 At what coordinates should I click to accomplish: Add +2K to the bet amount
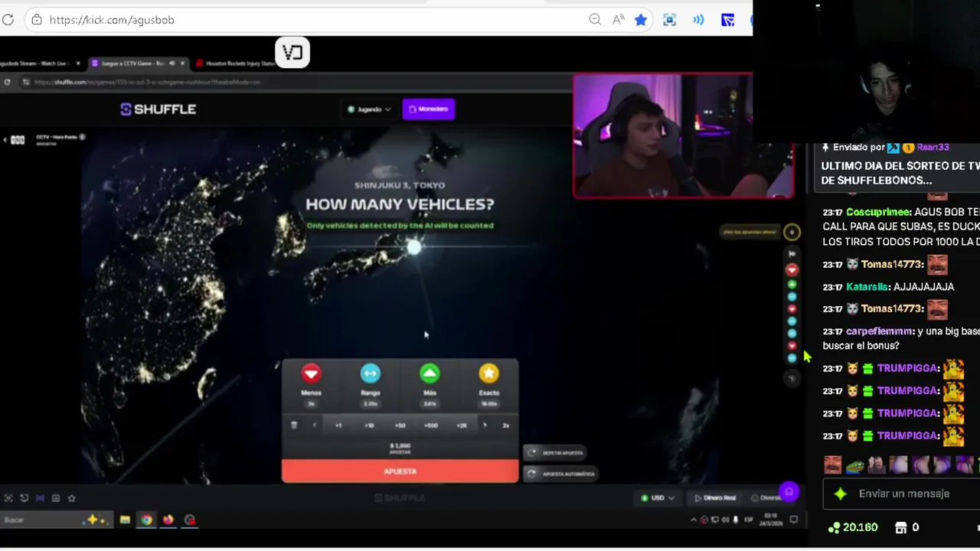[462, 425]
